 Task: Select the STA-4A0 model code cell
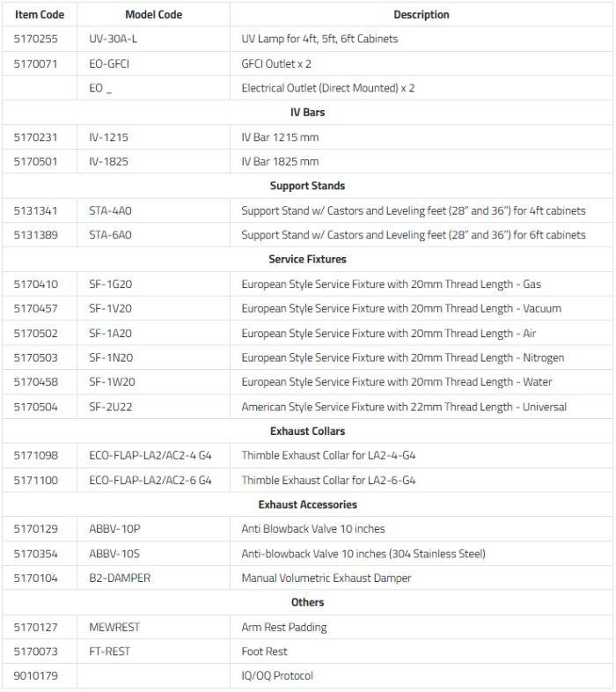click(x=110, y=210)
